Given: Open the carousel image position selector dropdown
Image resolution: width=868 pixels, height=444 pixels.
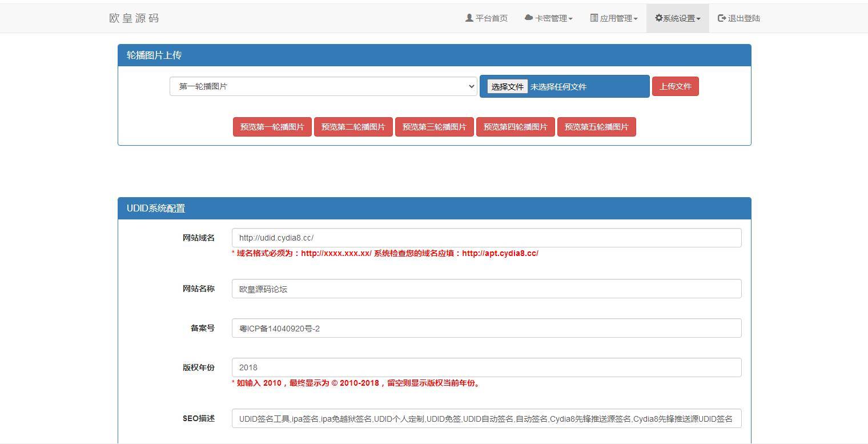Looking at the screenshot, I should [x=323, y=86].
